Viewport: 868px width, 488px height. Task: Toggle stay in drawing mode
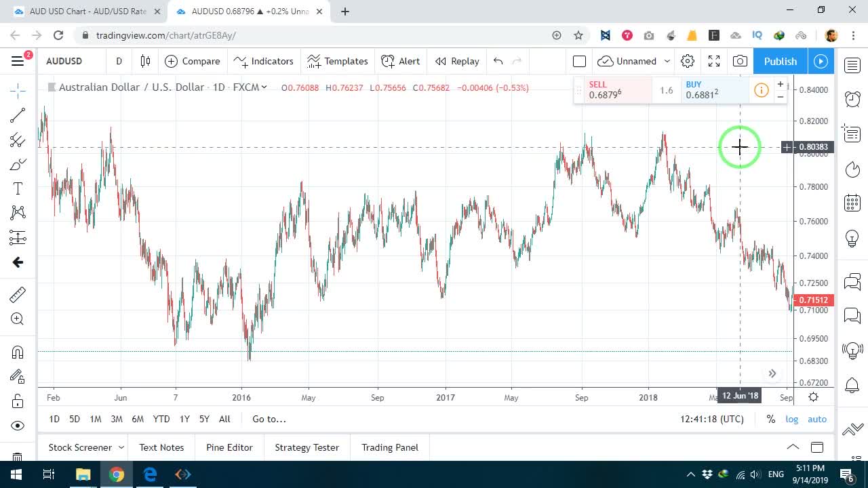coord(18,376)
